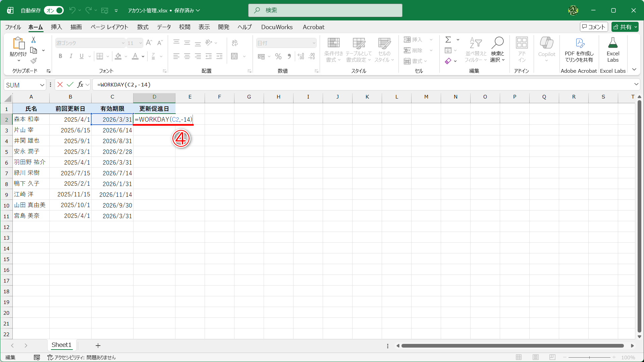Click the 共有 button
The height and width of the screenshot is (362, 644).
coord(625,27)
